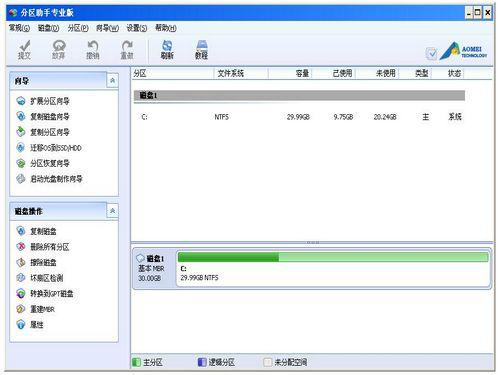The height and width of the screenshot is (375, 500).
Task: Click the 9.75GB used cell
Action: [x=343, y=117]
